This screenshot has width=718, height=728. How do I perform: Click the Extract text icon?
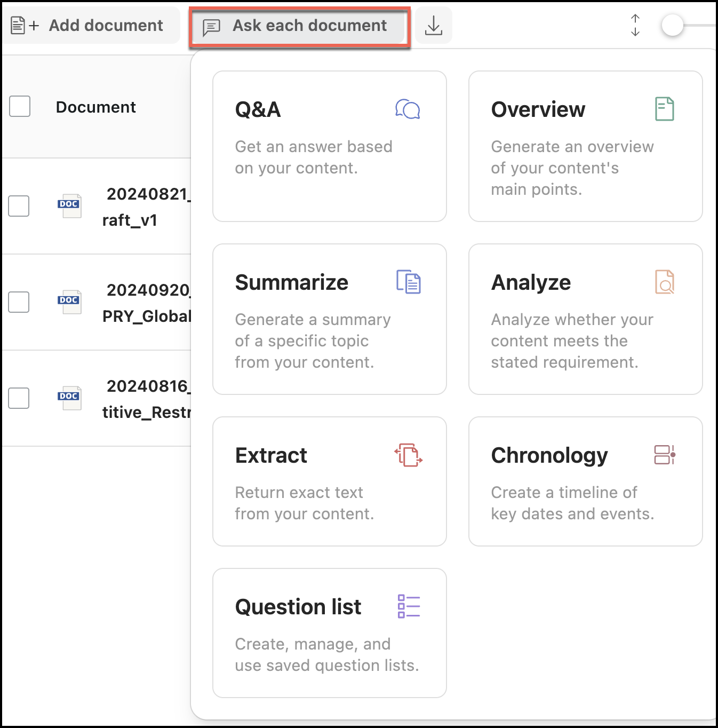tap(409, 455)
